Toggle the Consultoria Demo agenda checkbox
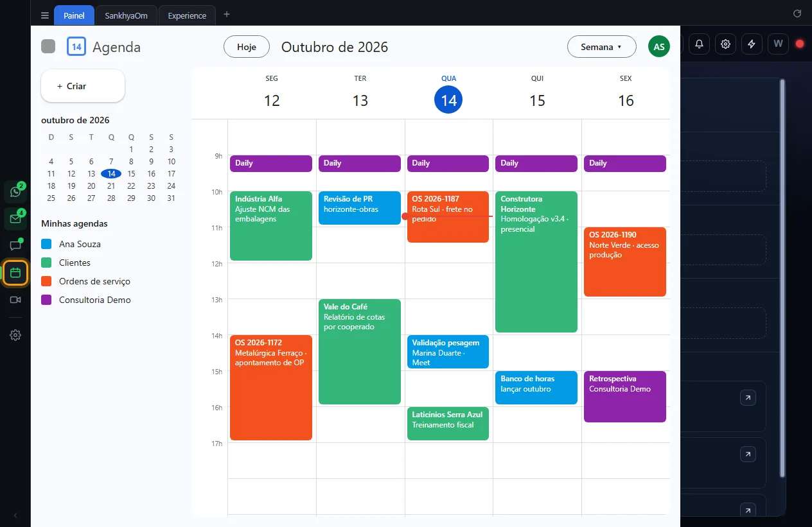The width and height of the screenshot is (812, 527). click(46, 300)
